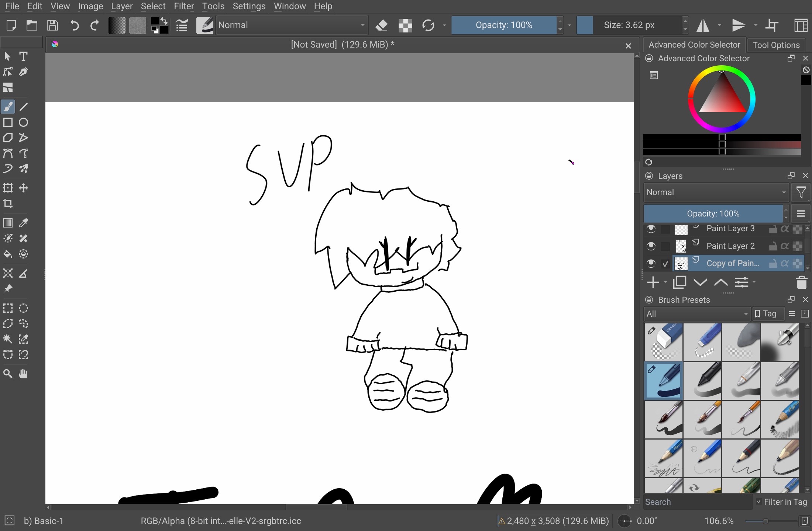Click the Save document icon

click(53, 25)
